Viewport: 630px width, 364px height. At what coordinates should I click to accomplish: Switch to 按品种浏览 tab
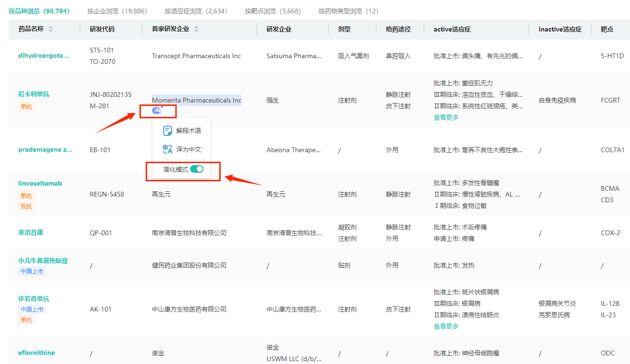coord(39,11)
